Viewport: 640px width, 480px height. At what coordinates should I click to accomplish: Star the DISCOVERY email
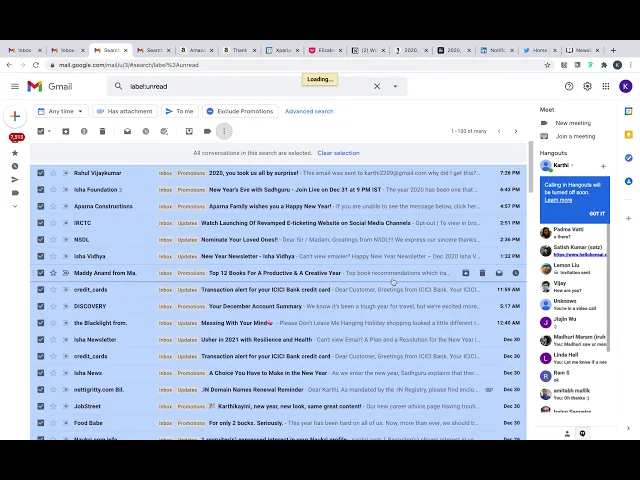(x=53, y=306)
